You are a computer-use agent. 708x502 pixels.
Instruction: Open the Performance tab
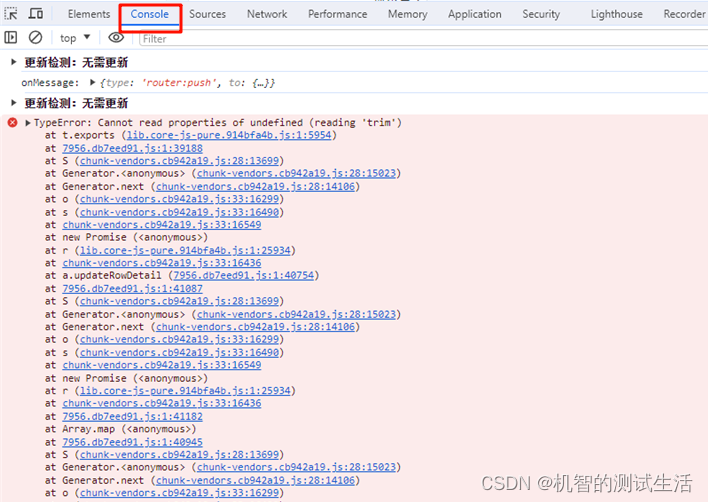coord(337,14)
